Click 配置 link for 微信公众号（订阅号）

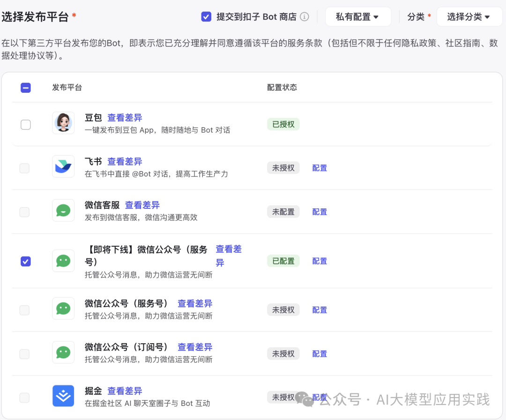pyautogui.click(x=320, y=354)
